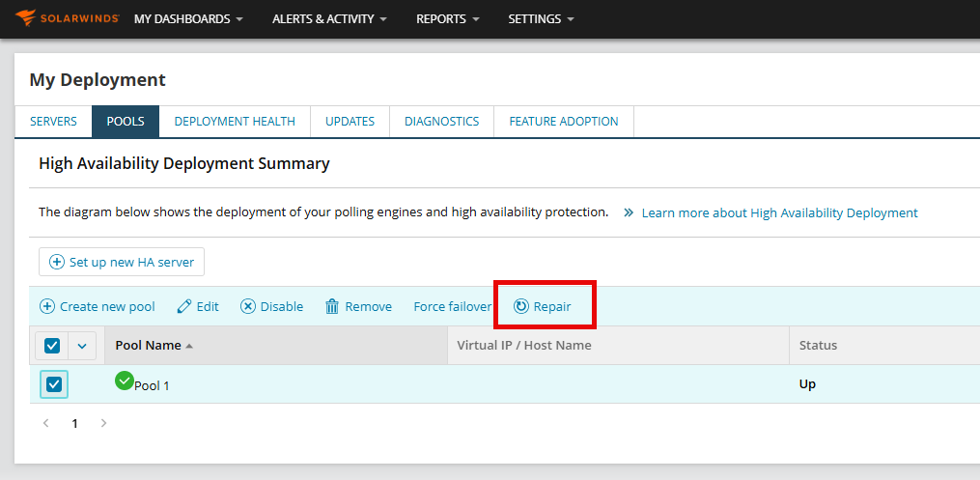The height and width of the screenshot is (480, 980).
Task: Open the My Dashboards menu
Action: tap(188, 18)
